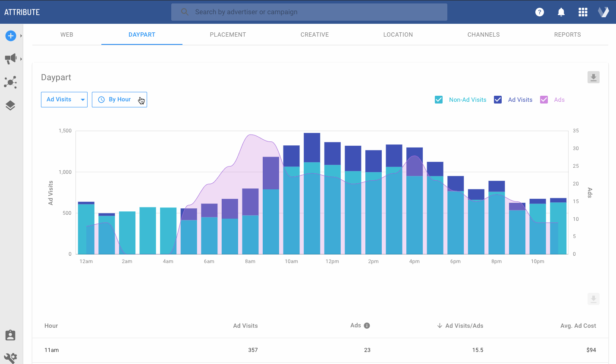Switch to the PLACEMENT tab
616x364 pixels.
pyautogui.click(x=228, y=35)
